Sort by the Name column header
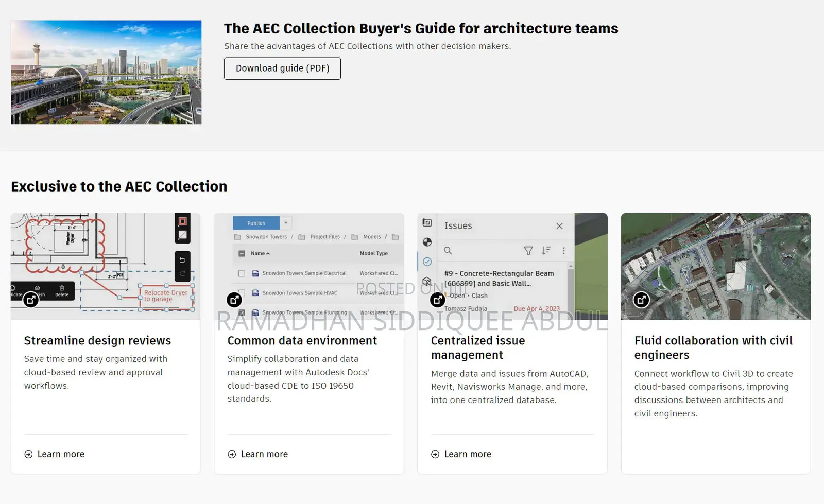The width and height of the screenshot is (824, 504). point(260,253)
